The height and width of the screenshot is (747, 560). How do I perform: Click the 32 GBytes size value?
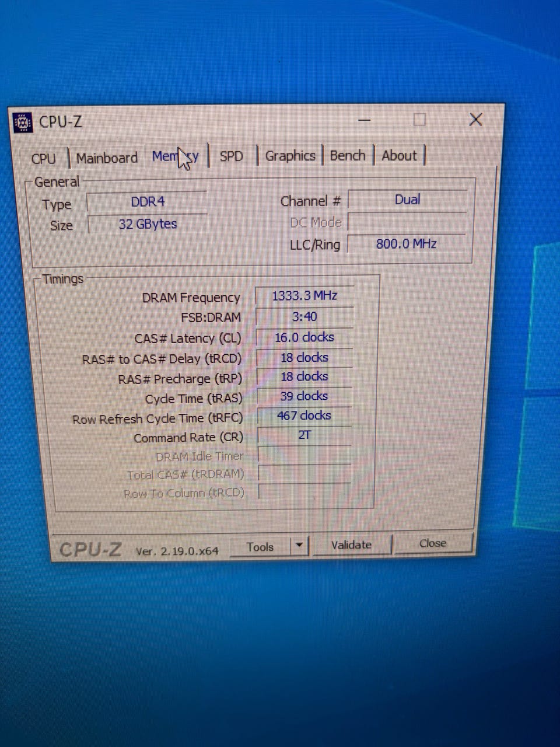[148, 224]
